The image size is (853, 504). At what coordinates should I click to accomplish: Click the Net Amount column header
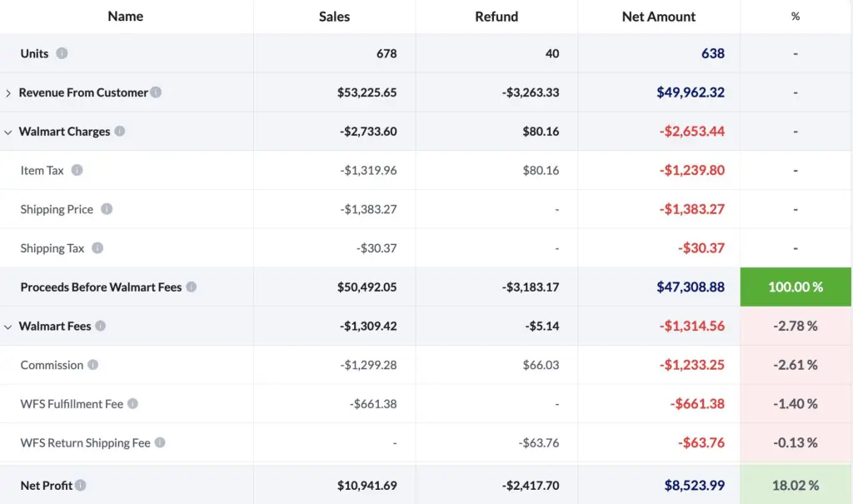click(659, 17)
